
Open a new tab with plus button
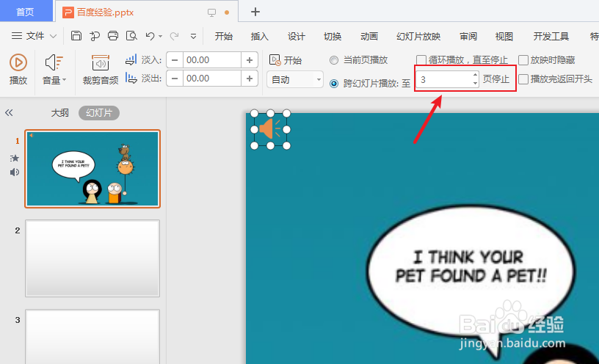(255, 12)
